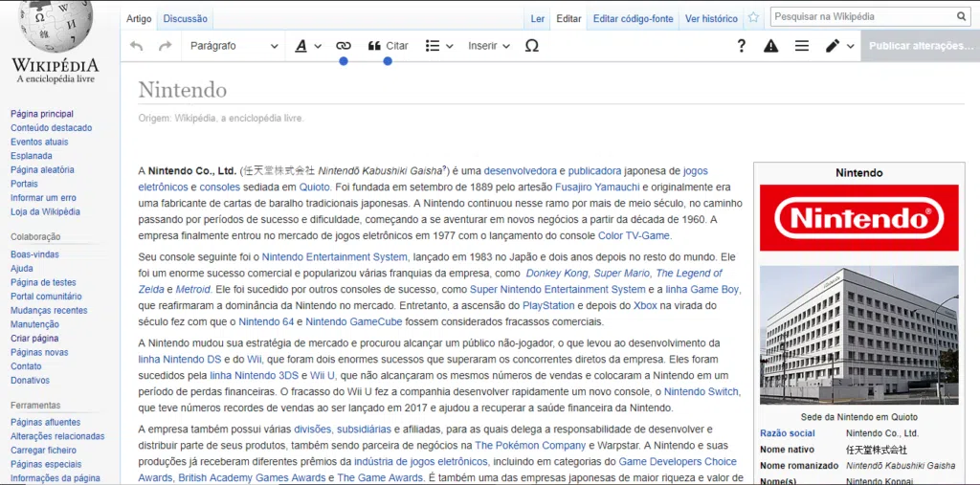Undo the last edit with the back arrow
The width and height of the screenshot is (980, 485).
(x=136, y=46)
